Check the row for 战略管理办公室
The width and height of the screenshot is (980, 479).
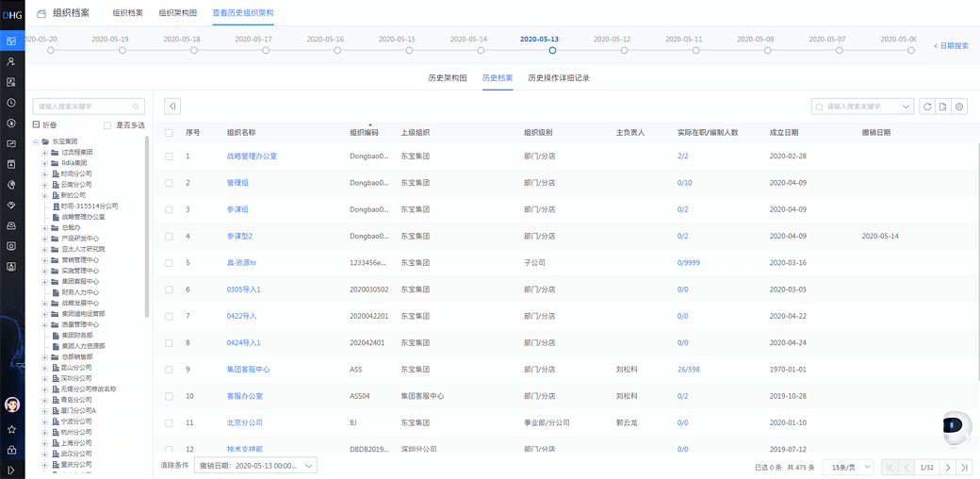[170, 157]
